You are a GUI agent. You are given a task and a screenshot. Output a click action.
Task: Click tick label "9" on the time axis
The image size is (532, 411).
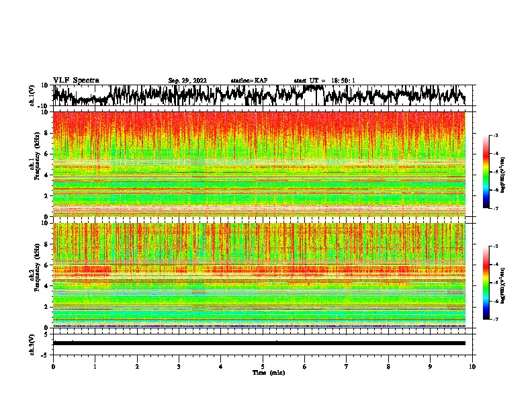(430, 367)
